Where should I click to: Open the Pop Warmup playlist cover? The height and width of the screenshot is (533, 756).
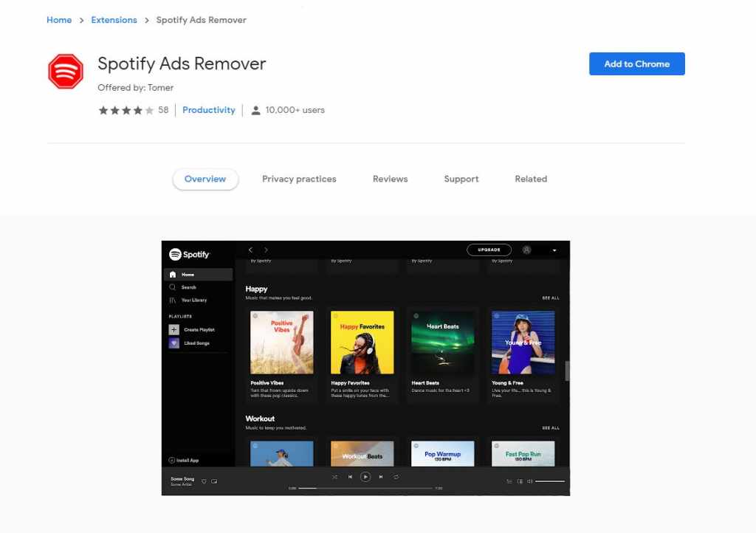point(443,453)
